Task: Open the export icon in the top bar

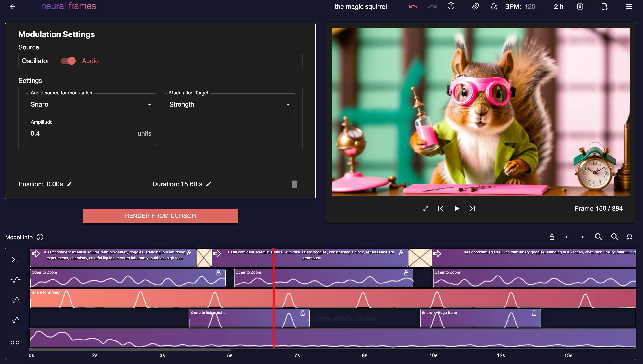Action: [x=604, y=6]
